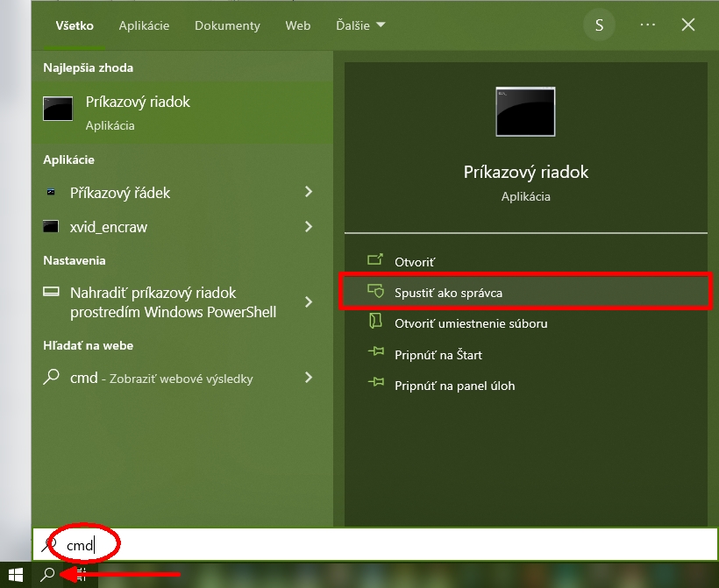Choose Pripnúť na panel úloh
This screenshot has width=719, height=588.
coord(454,386)
